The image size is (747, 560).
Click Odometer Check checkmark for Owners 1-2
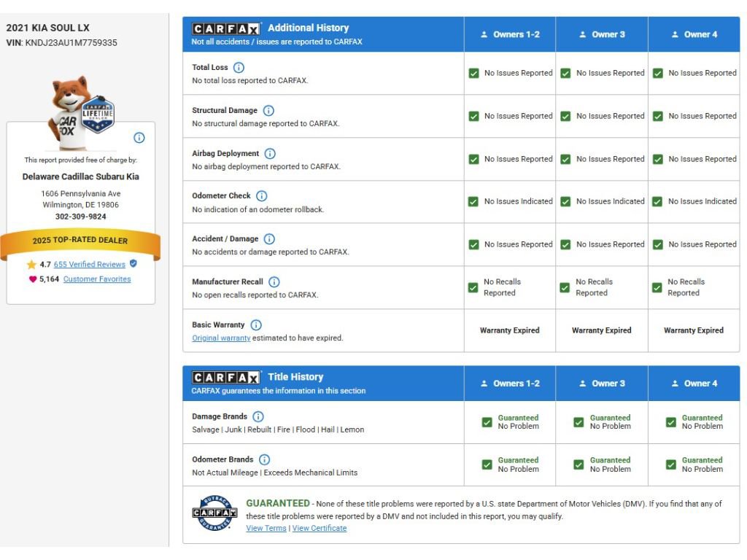tap(473, 201)
